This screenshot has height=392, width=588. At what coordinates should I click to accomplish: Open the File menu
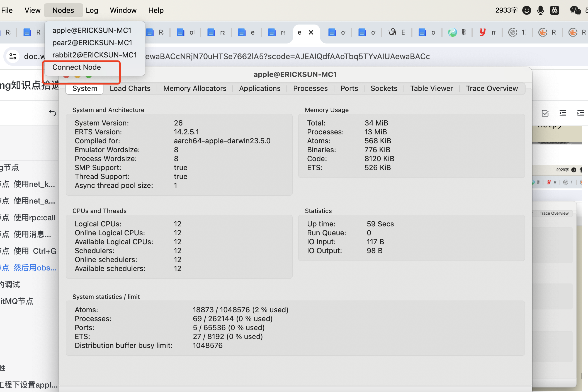(7, 10)
